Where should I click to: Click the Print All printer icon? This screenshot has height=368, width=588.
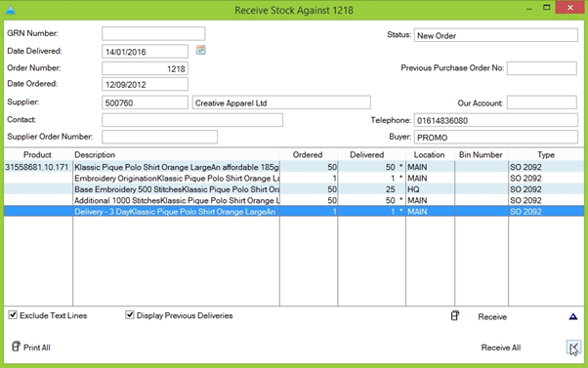(x=16, y=347)
